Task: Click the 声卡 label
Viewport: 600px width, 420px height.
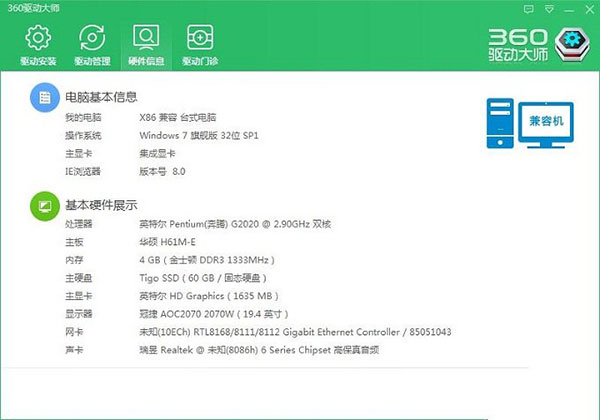Action: click(x=74, y=350)
